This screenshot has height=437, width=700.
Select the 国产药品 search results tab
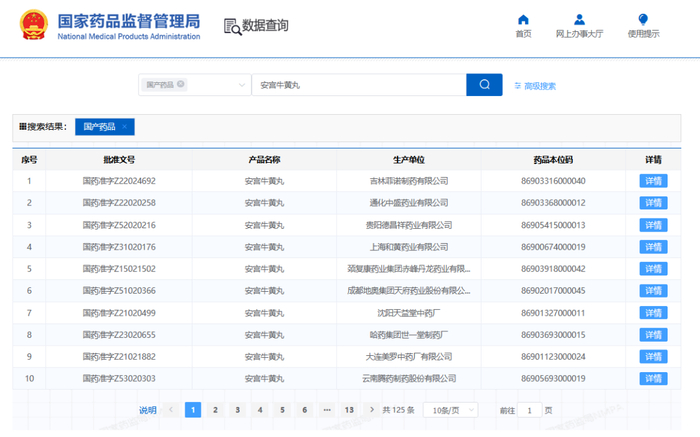point(99,127)
